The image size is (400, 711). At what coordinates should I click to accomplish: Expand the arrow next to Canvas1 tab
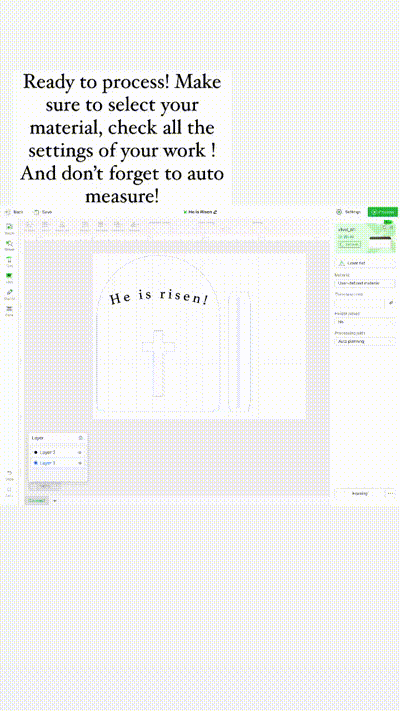click(x=55, y=501)
